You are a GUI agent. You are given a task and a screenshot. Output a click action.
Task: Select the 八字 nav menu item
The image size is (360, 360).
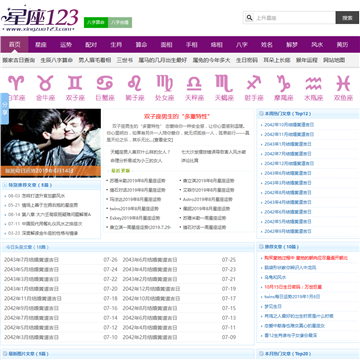tap(242, 45)
